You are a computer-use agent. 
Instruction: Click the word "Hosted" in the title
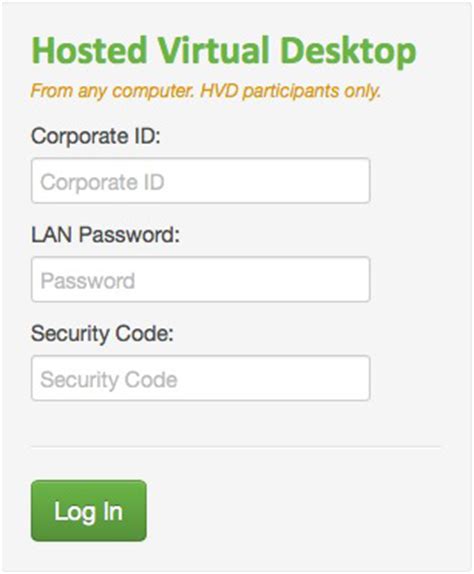(89, 50)
